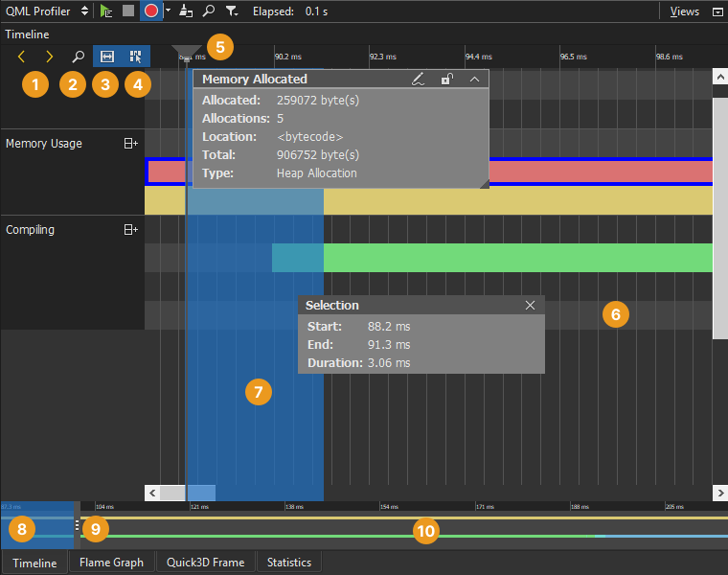Image resolution: width=728 pixels, height=575 pixels.
Task: Click the lock icon in Memory Allocated popup
Action: click(446, 80)
